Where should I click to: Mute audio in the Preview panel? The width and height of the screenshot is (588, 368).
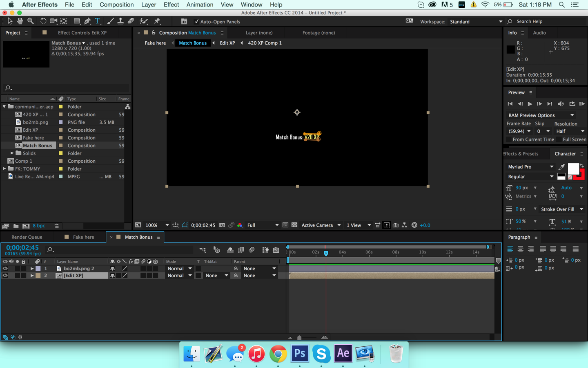tap(561, 104)
